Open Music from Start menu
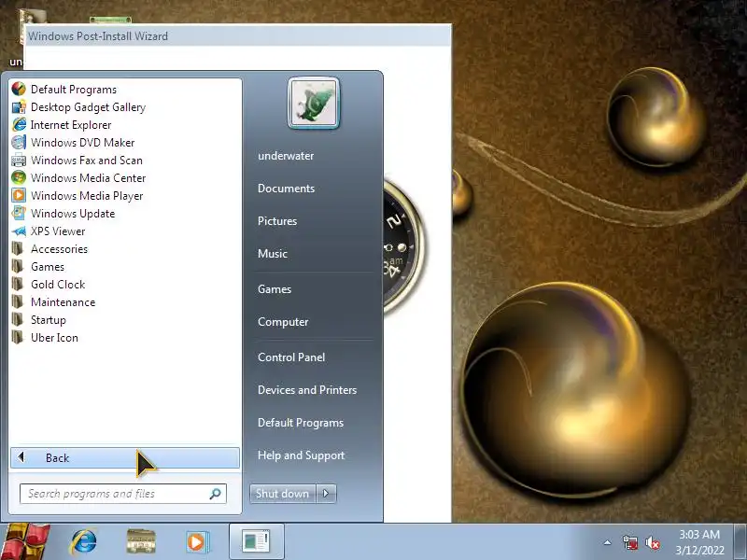The height and width of the screenshot is (560, 747). [x=273, y=254]
